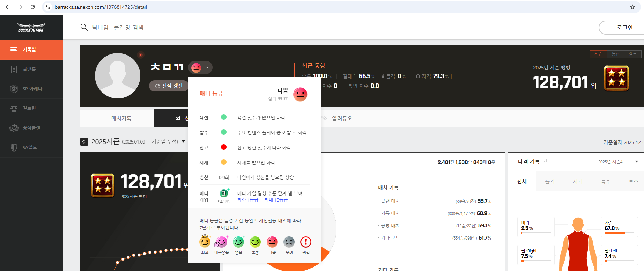The image size is (644, 271).
Task: Click the Sudden Attack logo
Action: pos(31,27)
